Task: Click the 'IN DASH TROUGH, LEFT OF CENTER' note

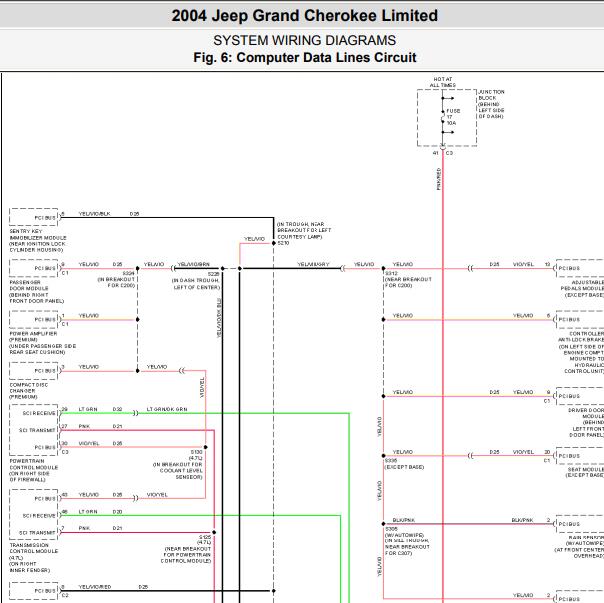Action: pos(196,284)
